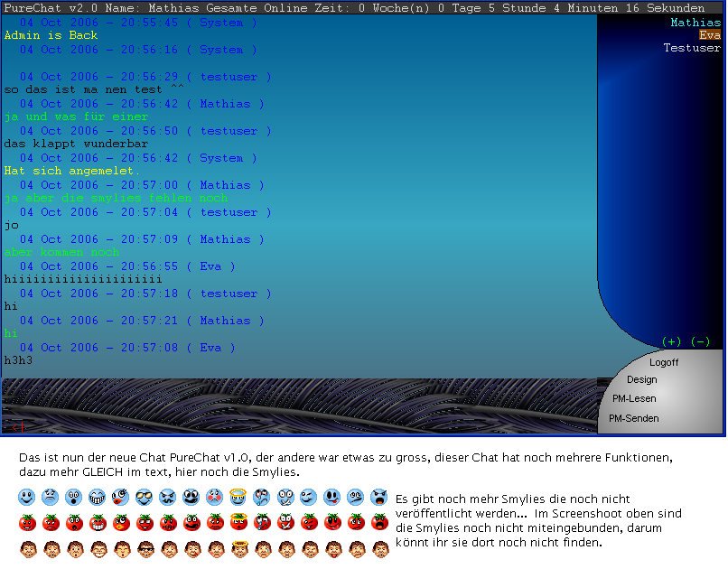This screenshot has height=569, width=728.
Task: Pick the toothy grin tomato smiley
Action: pyautogui.click(x=97, y=522)
